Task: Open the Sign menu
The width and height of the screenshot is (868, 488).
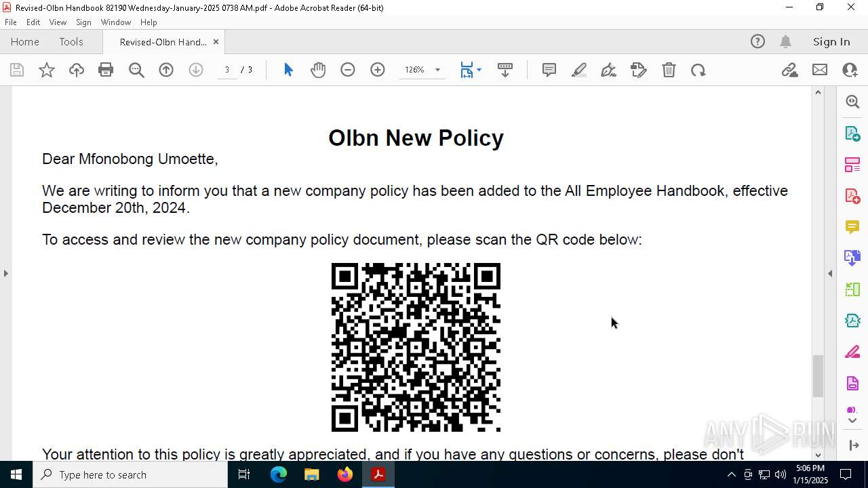Action: click(83, 22)
